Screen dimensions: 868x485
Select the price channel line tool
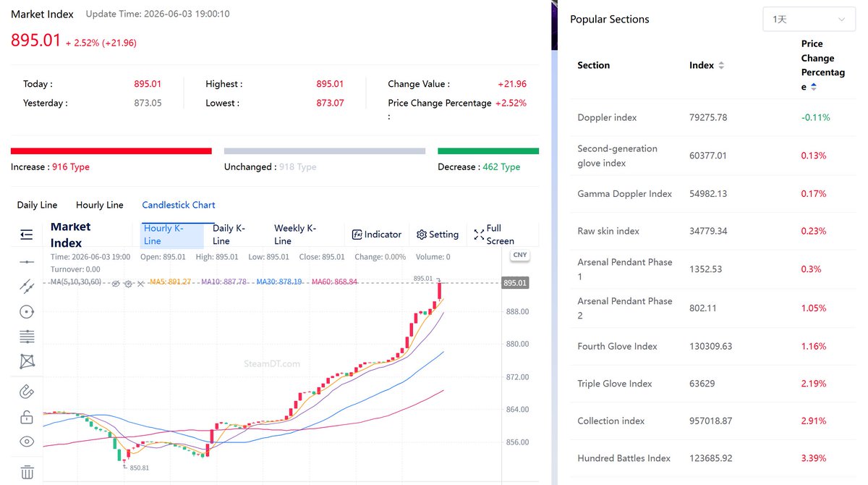coord(27,286)
